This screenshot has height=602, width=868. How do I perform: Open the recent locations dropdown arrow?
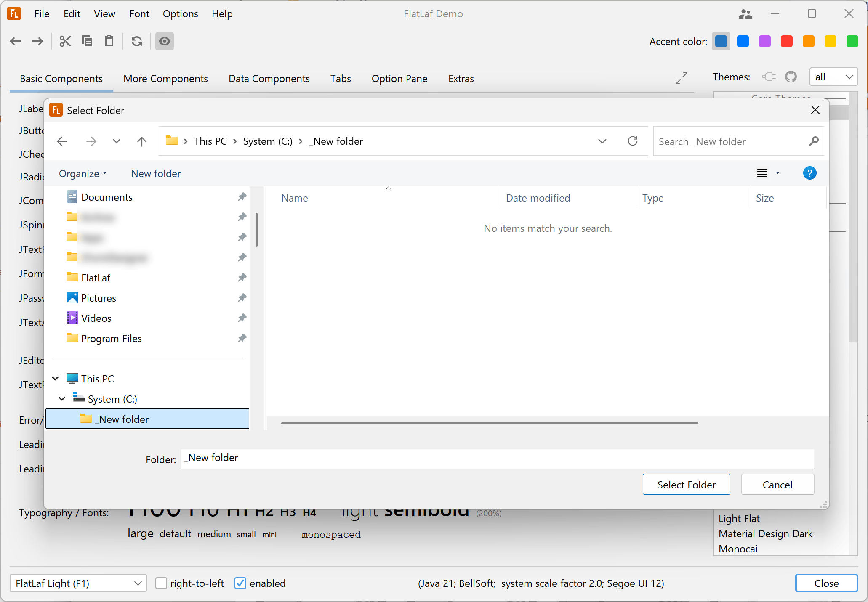pos(117,141)
